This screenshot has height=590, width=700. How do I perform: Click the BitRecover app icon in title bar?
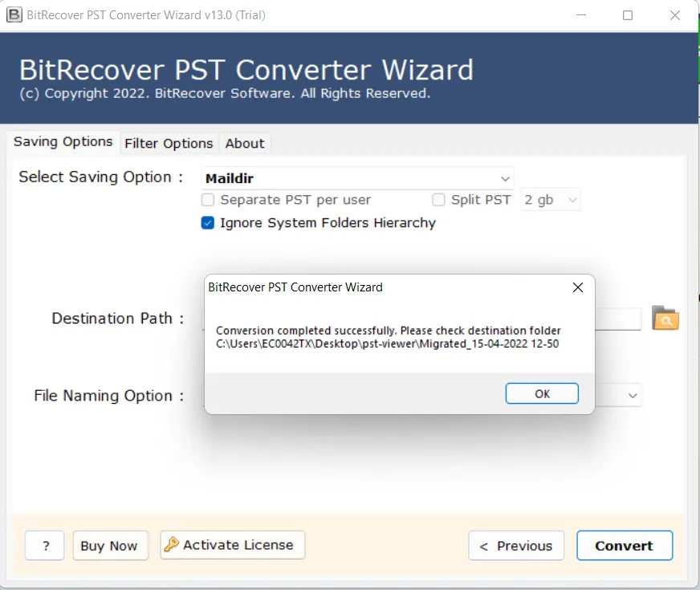point(14,14)
